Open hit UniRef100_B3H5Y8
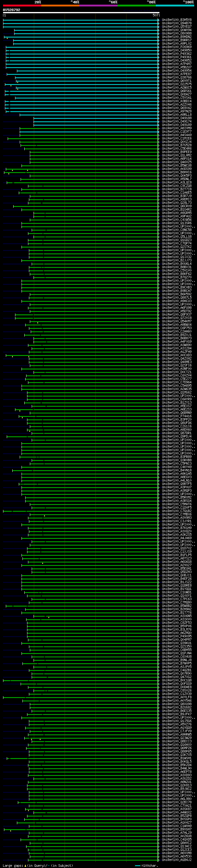Image resolution: width=197 pixels, height=868 pixels. point(176,20)
